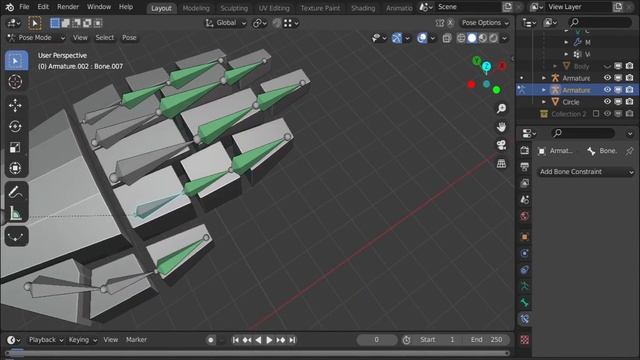Switch orthographic/perspective grid icon
The image size is (640, 360).
click(x=501, y=164)
